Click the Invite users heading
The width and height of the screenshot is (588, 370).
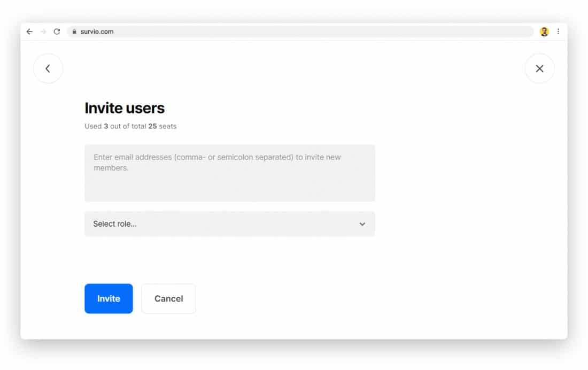(124, 108)
